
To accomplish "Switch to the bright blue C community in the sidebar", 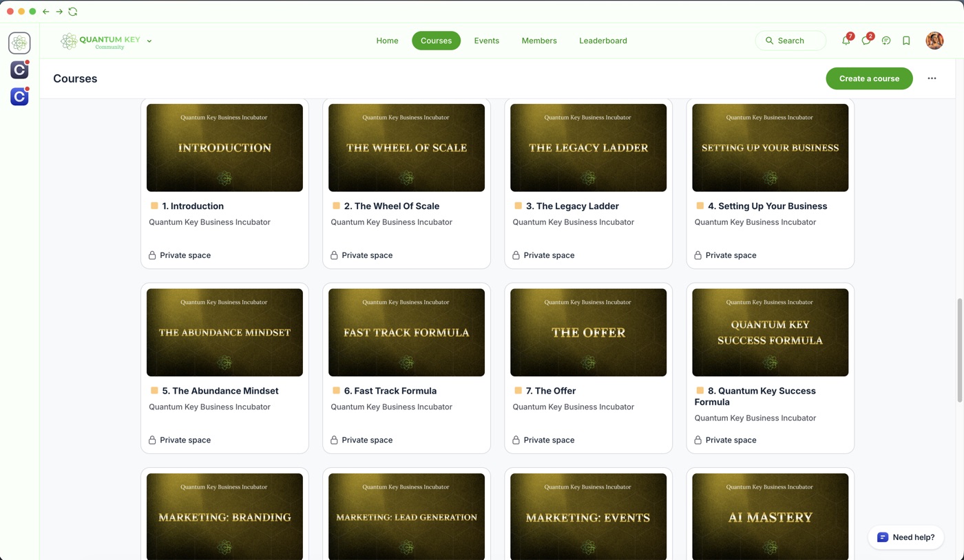I will click(19, 96).
